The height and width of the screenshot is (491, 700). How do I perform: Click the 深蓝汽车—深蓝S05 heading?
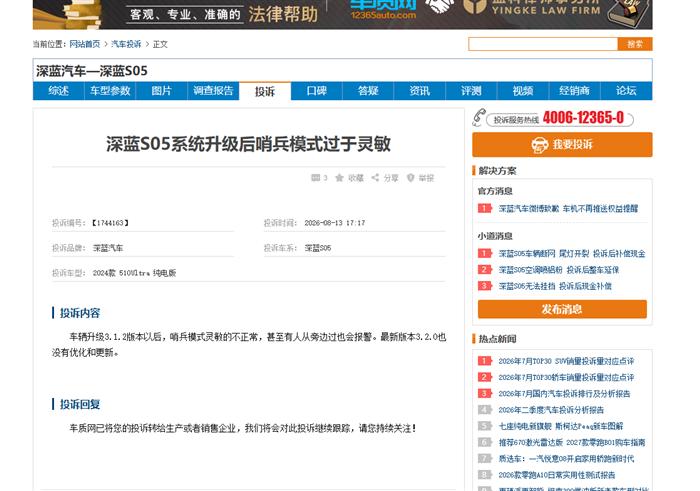92,71
